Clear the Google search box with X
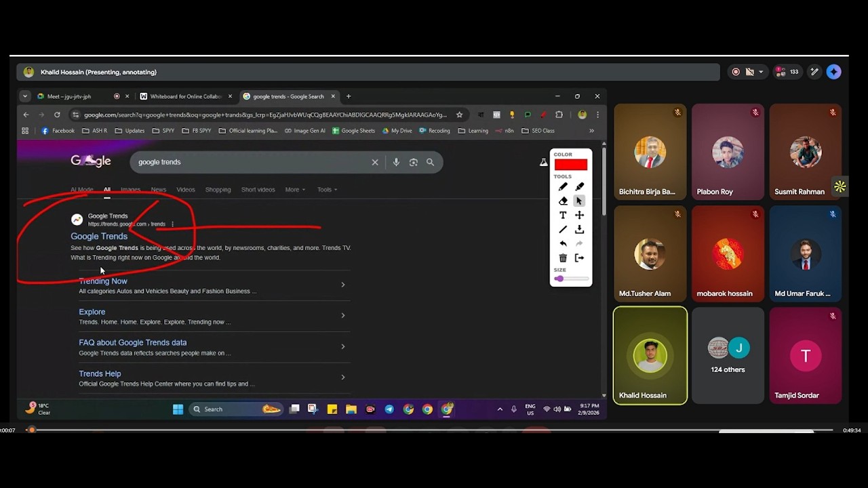Image resolution: width=868 pixels, height=488 pixels. (x=375, y=162)
